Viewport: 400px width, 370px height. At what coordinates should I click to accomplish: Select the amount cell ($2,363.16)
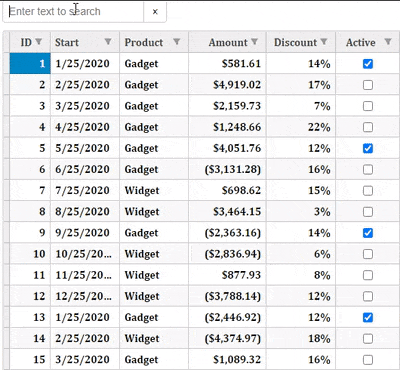pos(227,233)
